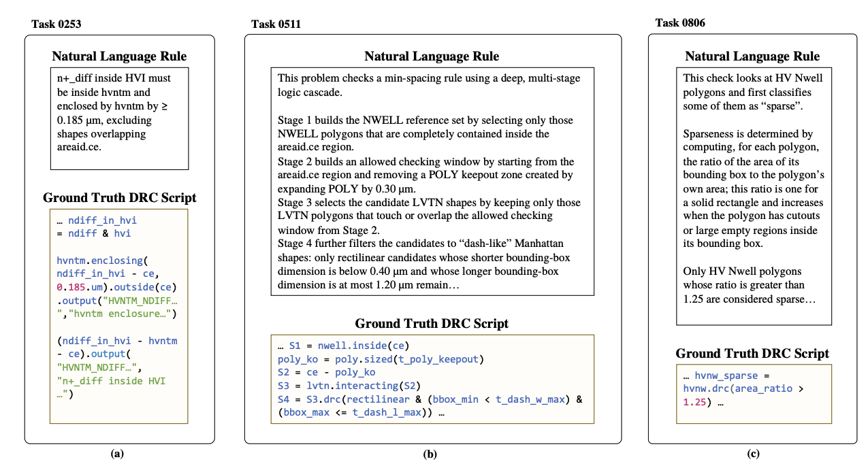This screenshot has width=868, height=468.
Task: Select the code line "= ndiff & hvi"
Action: 94,233
